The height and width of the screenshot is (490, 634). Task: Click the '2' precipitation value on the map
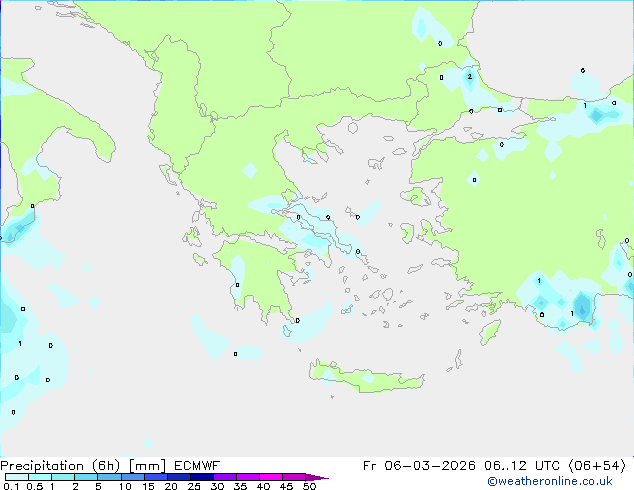click(469, 76)
